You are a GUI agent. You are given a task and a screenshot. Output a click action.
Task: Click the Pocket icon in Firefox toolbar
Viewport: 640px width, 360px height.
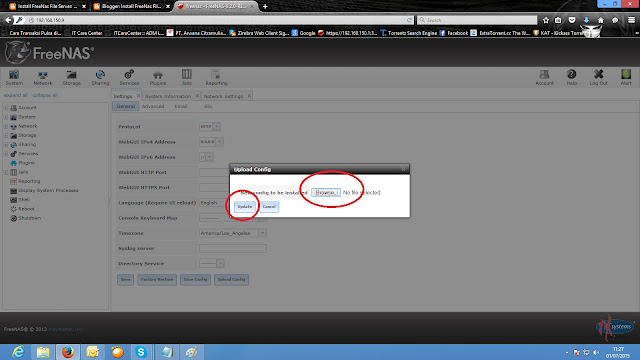[x=572, y=20]
